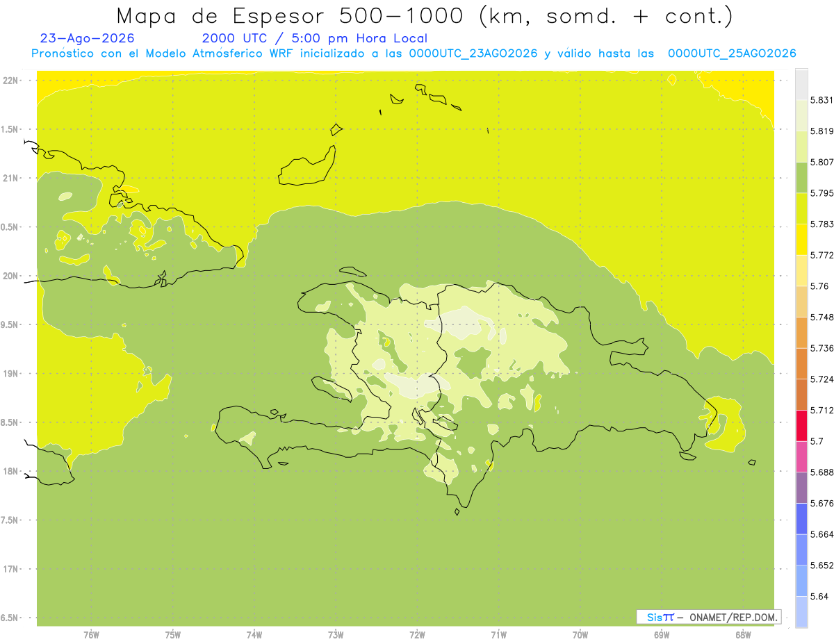Click the 71W longitude axis label
Screen dimensions: 834x644
(498, 635)
